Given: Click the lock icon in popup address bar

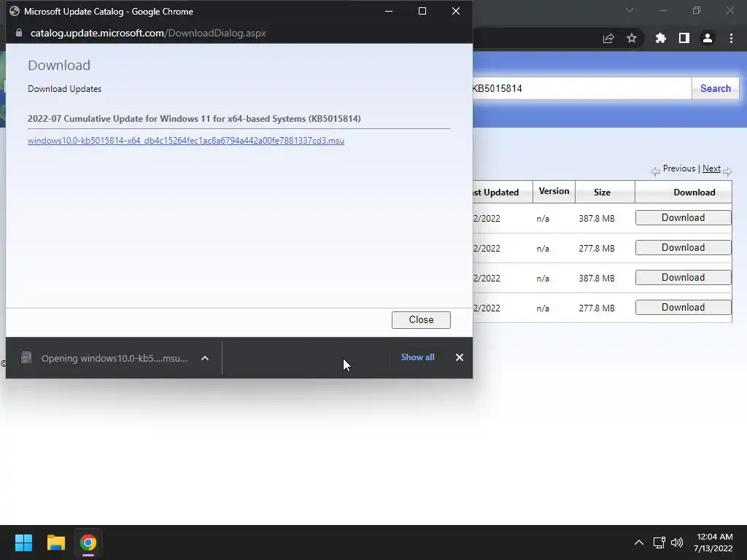Looking at the screenshot, I should (19, 33).
